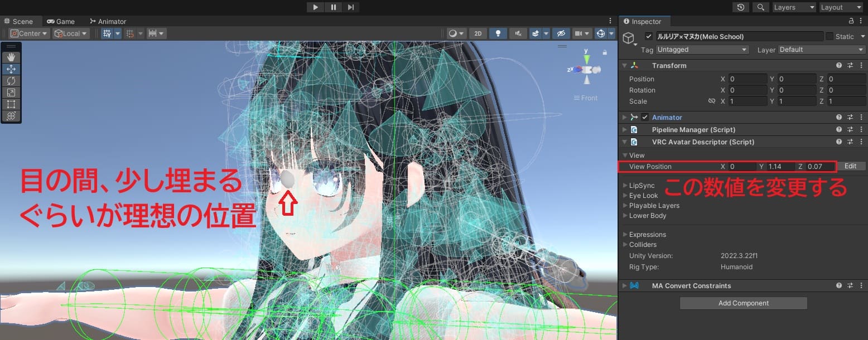Open the scene camera settings dropdown
868x340 pixels.
point(581,33)
